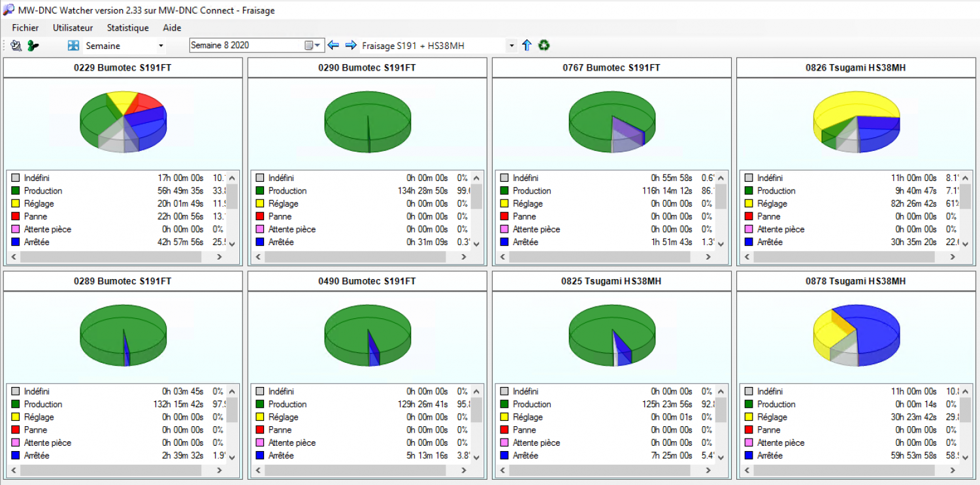The width and height of the screenshot is (980, 485).
Task: Open the calendar picker in week field
Action: point(310,46)
